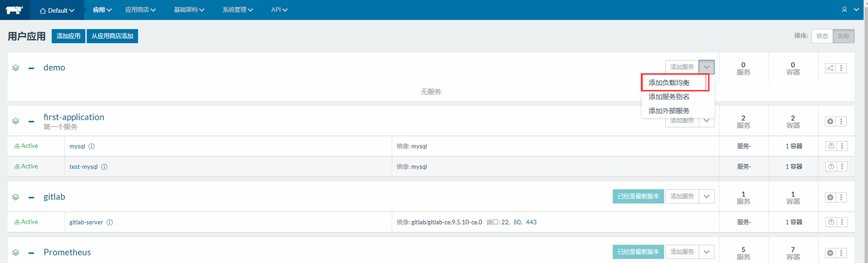Open the Prometheus stack link
The image size is (868, 263).
67,252
